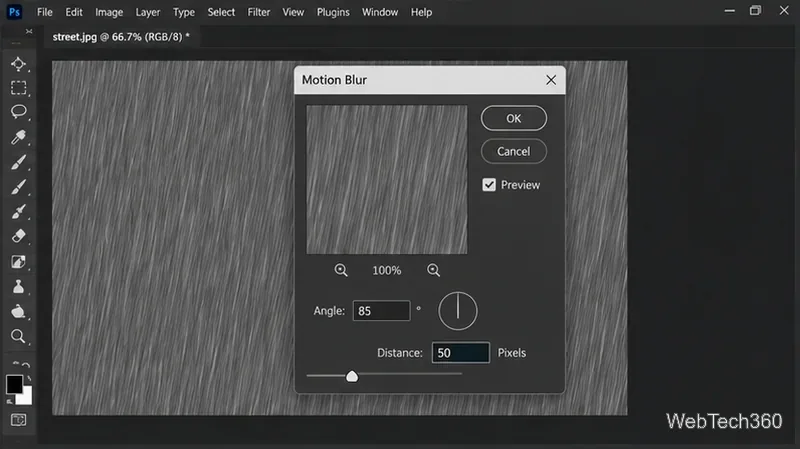
Task: Zoom out the Motion Blur preview
Action: (x=341, y=270)
